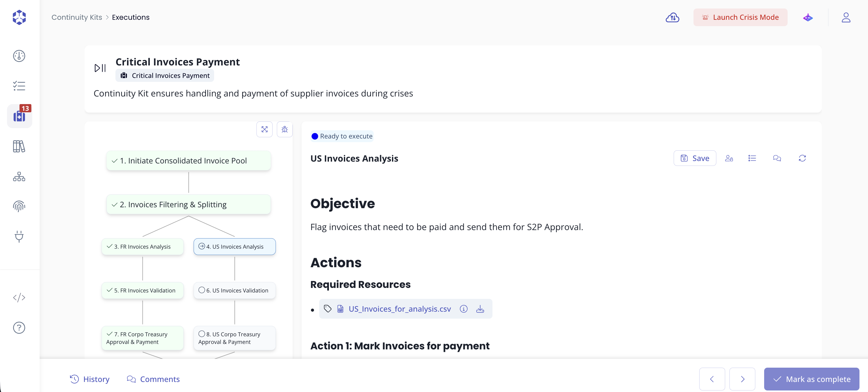Screen dimensions: 868x392
Task: Launch Crisis Mode
Action: pos(740,17)
